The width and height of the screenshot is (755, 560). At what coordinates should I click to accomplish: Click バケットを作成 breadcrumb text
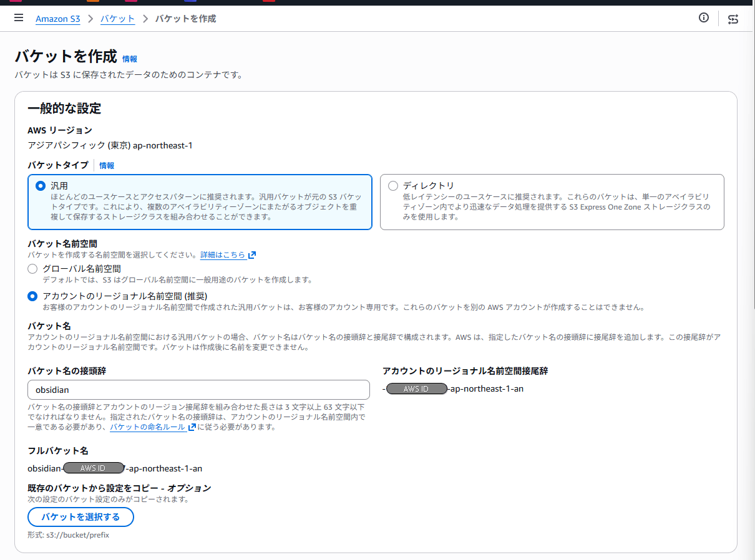(x=185, y=19)
